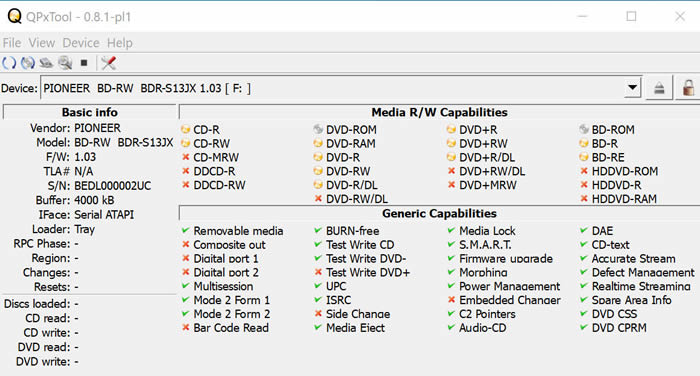Click the red X beside Embedded Changer

coord(451,300)
